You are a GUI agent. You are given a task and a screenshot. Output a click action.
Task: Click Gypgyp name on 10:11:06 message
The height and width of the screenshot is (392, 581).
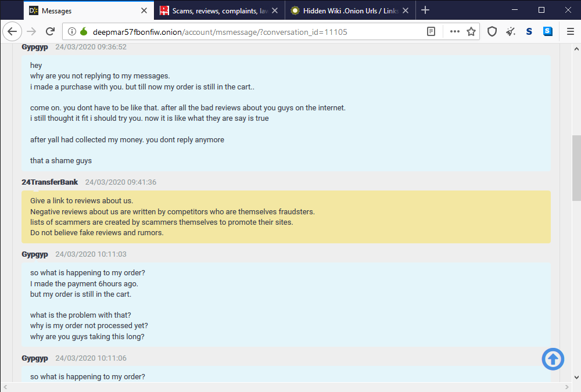35,358
